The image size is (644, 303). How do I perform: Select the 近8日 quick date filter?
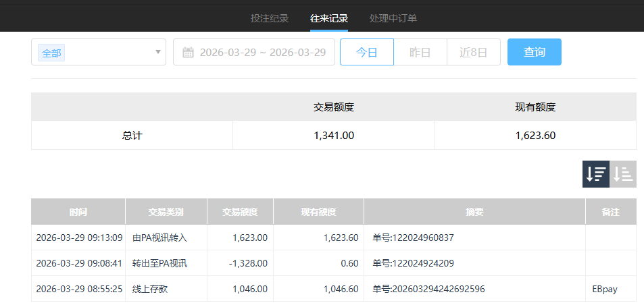point(474,52)
